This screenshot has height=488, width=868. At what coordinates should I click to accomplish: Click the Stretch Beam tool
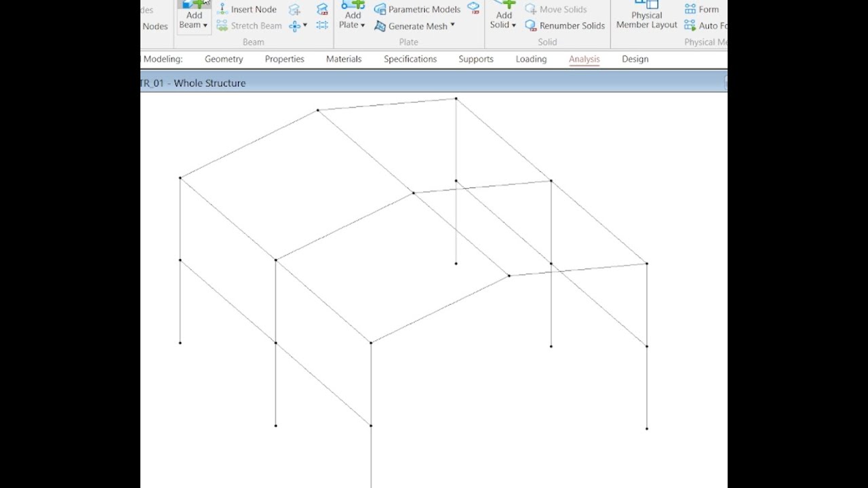[x=249, y=26]
